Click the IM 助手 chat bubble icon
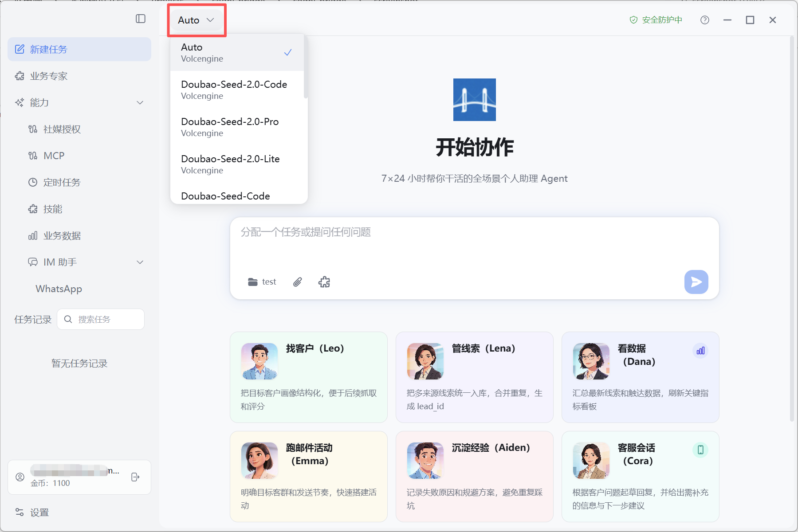 (33, 262)
